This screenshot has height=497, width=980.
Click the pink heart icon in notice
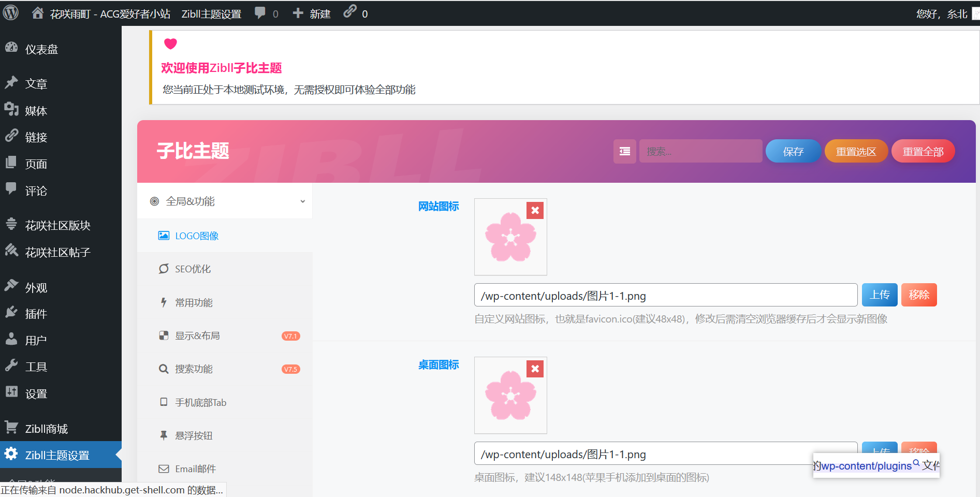point(170,44)
